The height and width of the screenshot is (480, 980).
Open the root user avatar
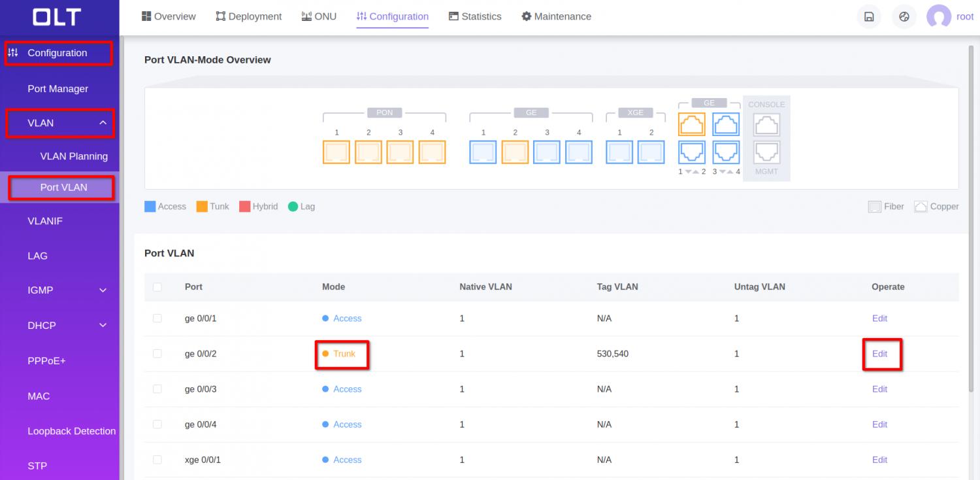coord(938,17)
